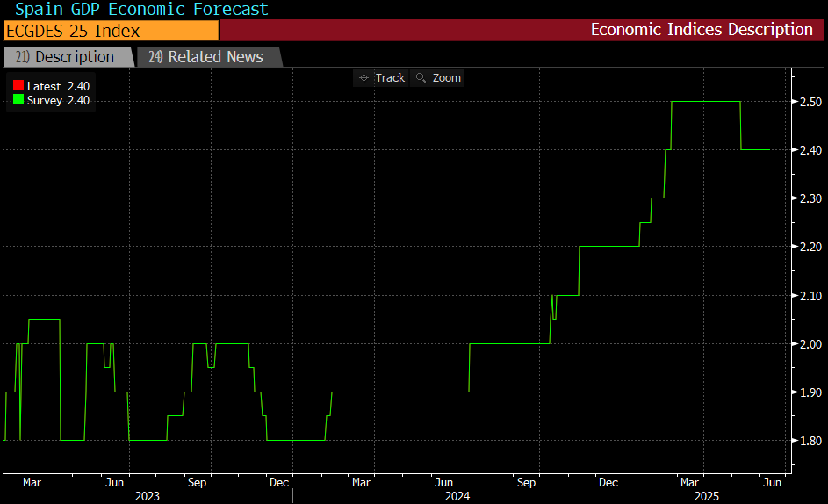Click the 2024 year label on x-axis
828x504 pixels.
(x=457, y=496)
